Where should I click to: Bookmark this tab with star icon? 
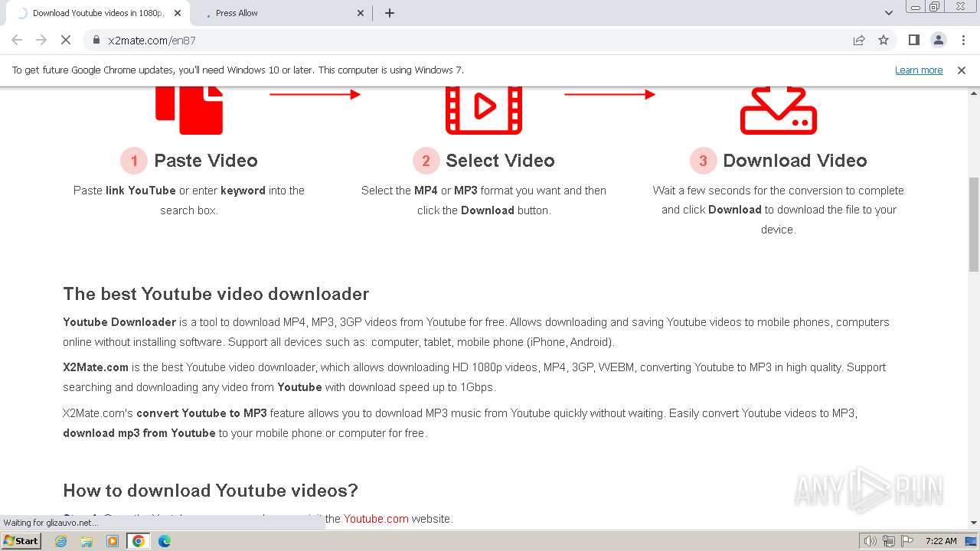[x=884, y=40]
